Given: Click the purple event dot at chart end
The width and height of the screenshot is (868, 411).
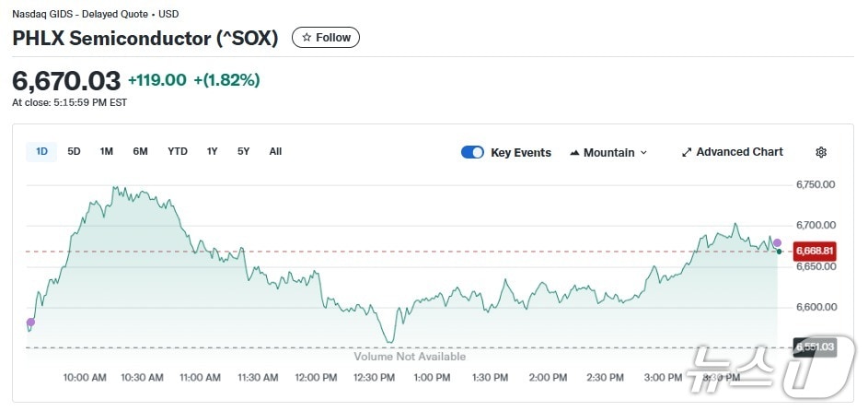Looking at the screenshot, I should coord(777,242).
